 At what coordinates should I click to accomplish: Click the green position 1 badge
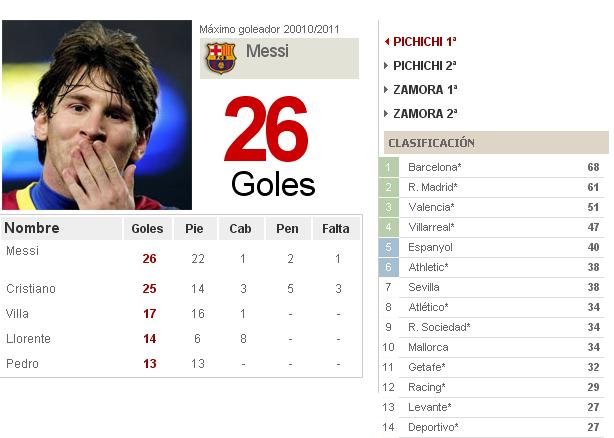point(388,167)
